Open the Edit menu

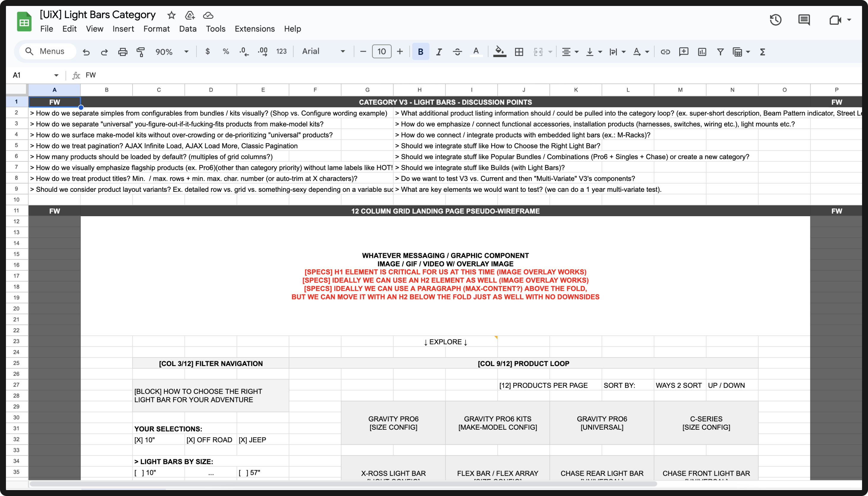[x=70, y=29]
